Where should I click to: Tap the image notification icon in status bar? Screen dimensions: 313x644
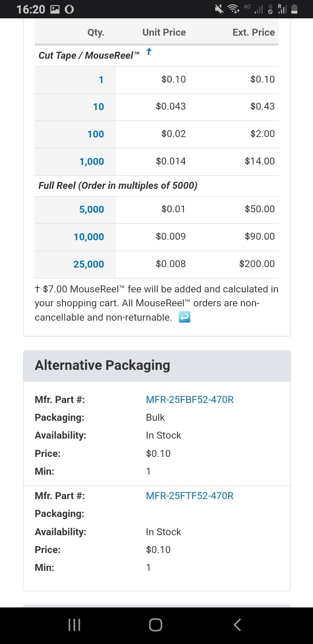(55, 9)
